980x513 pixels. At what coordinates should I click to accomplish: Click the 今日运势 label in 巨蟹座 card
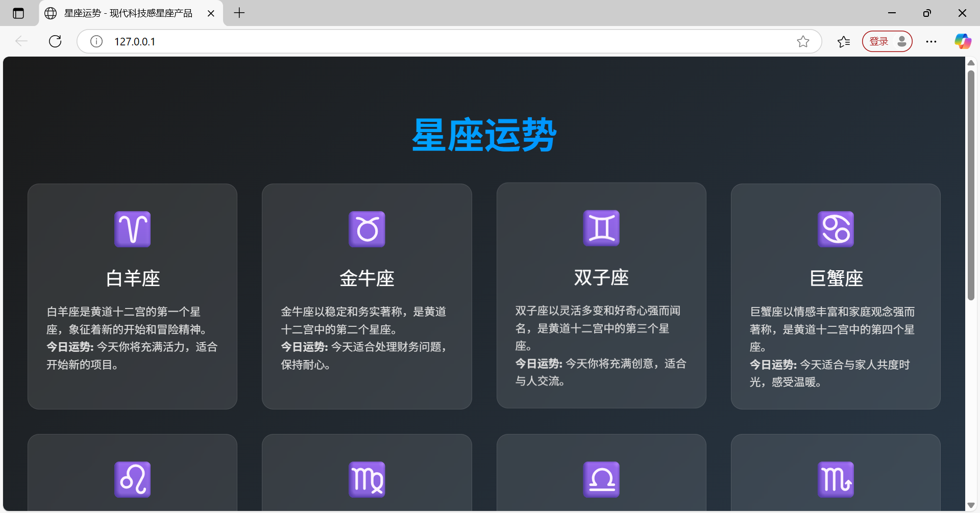pos(773,365)
